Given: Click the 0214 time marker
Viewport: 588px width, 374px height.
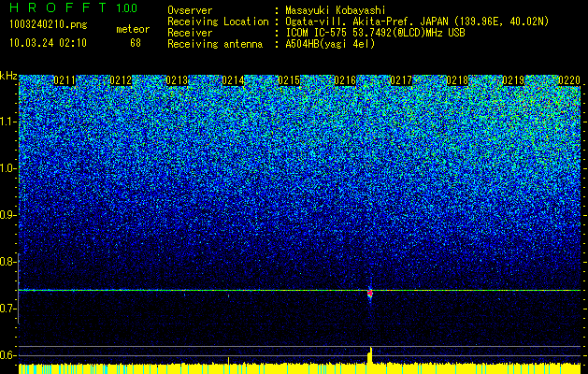Looking at the screenshot, I should coord(233,80).
